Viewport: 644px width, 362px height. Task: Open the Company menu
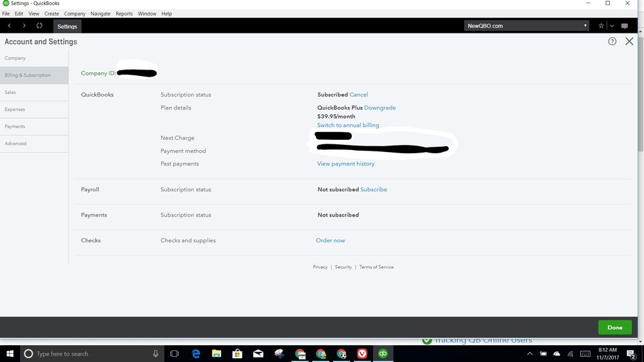tap(74, 14)
